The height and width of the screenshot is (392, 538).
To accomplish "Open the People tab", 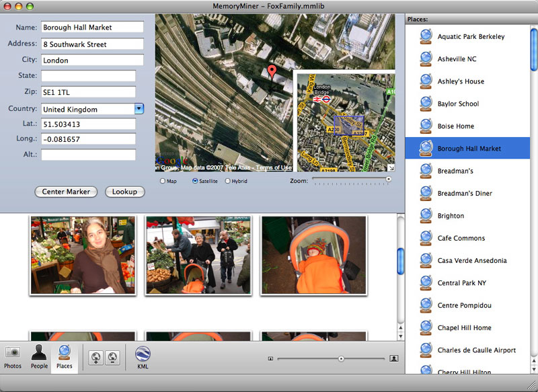I will point(39,356).
